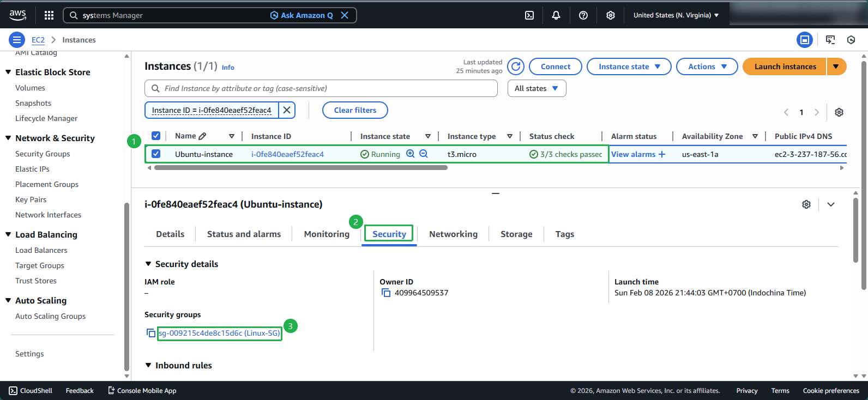Uncheck the Ubuntu-instance row checkbox
The width and height of the screenshot is (868, 400).
pyautogui.click(x=156, y=154)
